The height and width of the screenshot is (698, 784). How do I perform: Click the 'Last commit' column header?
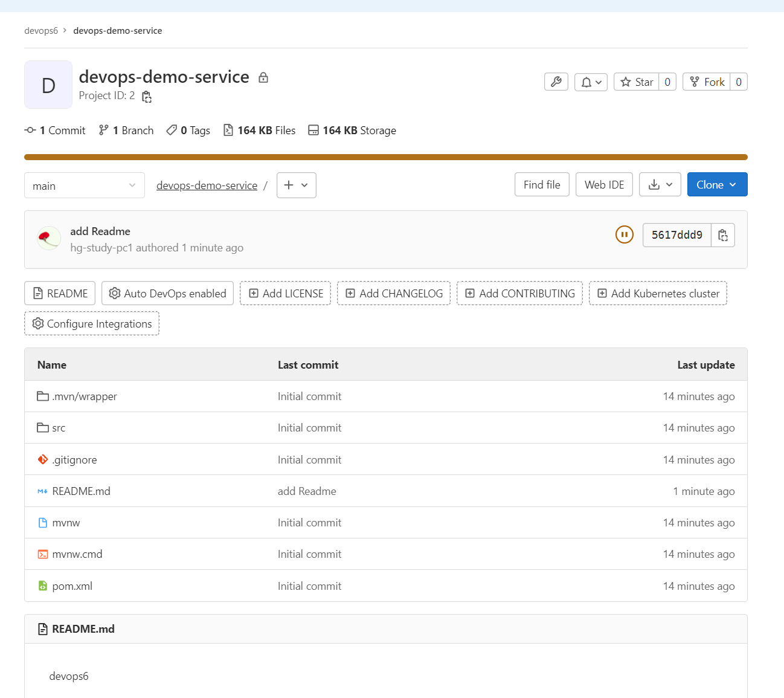pos(308,365)
